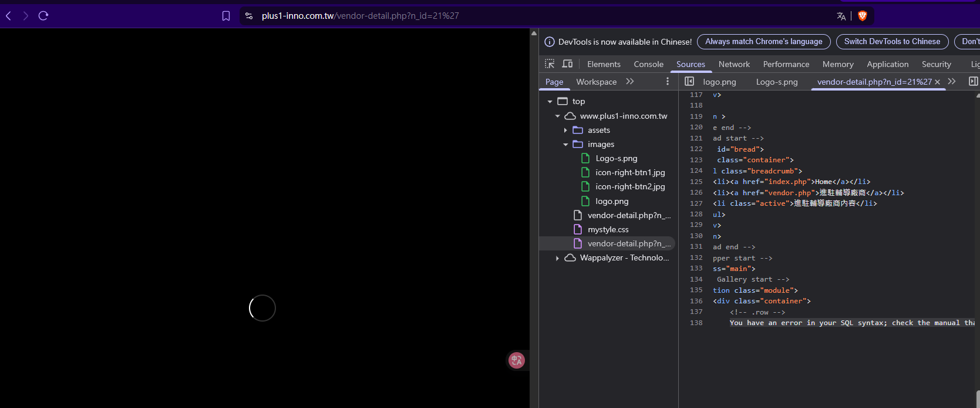Open the Performance tab
Viewport: 980px width, 408px height.
point(786,64)
